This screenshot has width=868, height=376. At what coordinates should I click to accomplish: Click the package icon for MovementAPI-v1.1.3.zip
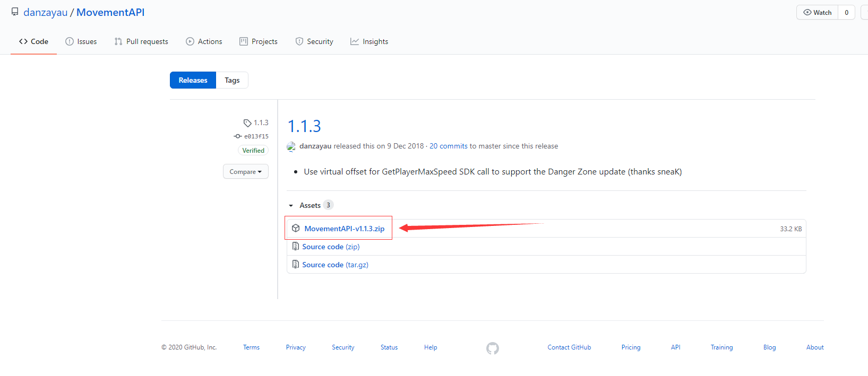[x=296, y=229]
